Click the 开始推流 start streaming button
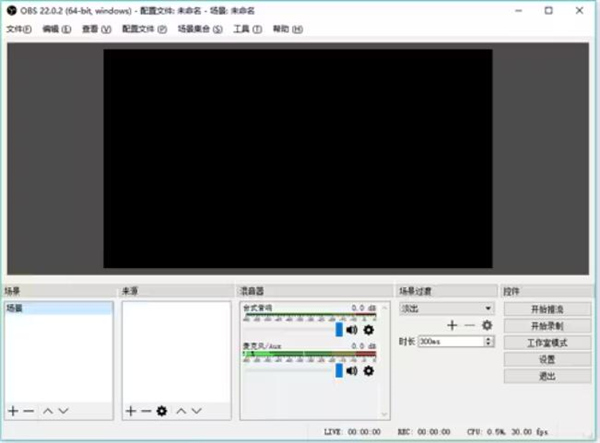The image size is (600, 443). 547,309
